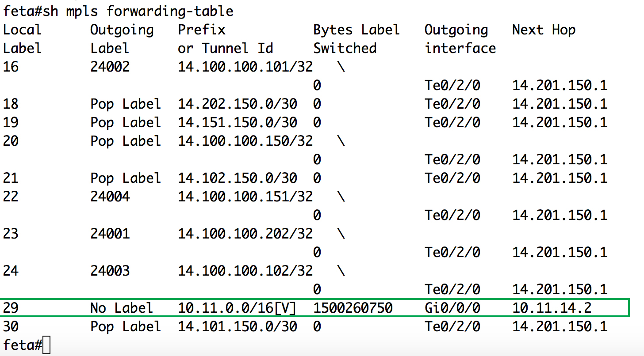Click prefix 14.100.100.150/32

click(x=245, y=141)
